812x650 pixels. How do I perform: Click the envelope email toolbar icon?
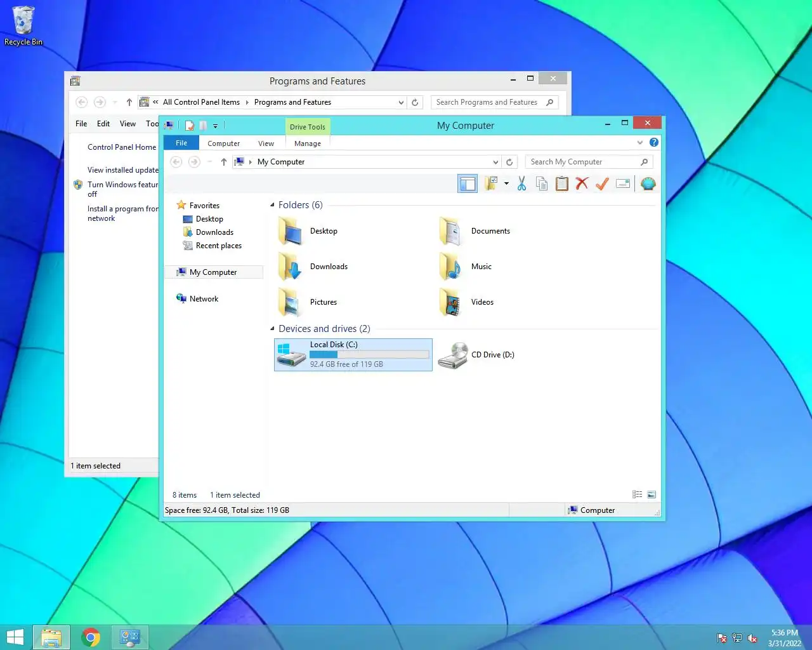(623, 184)
